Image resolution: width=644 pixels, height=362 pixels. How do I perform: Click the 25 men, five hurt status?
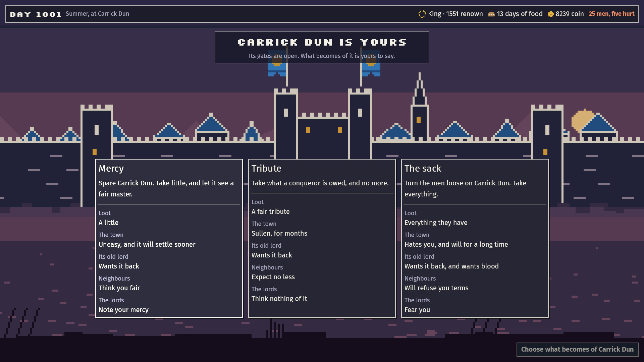click(611, 14)
